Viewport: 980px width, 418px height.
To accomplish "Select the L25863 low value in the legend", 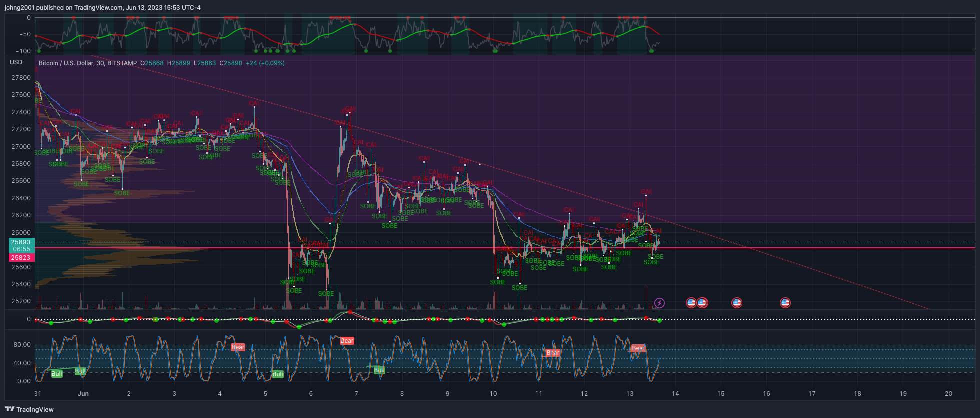I will coord(205,63).
